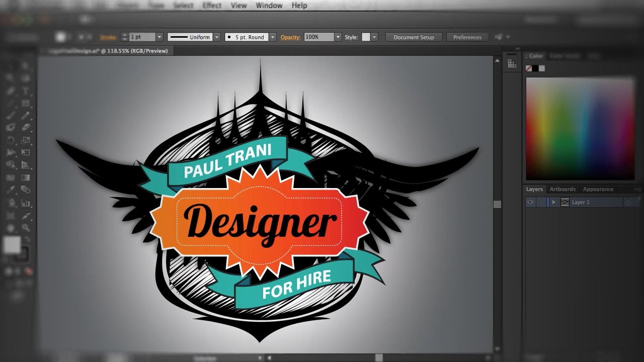644x362 pixels.
Task: Select the Column Graph tool
Action: point(26,203)
